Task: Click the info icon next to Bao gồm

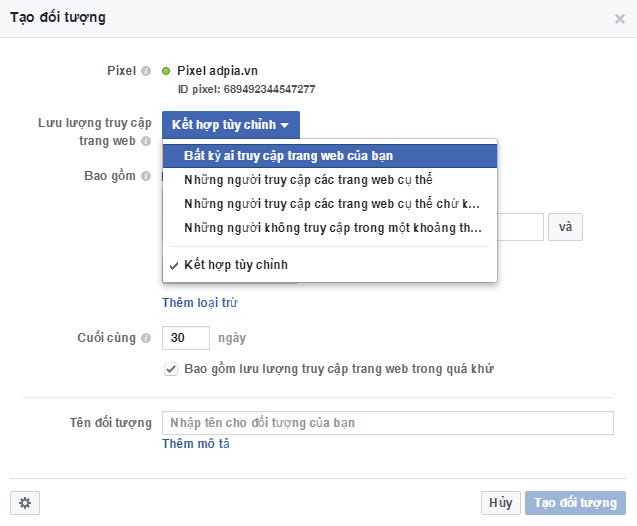Action: (146, 176)
